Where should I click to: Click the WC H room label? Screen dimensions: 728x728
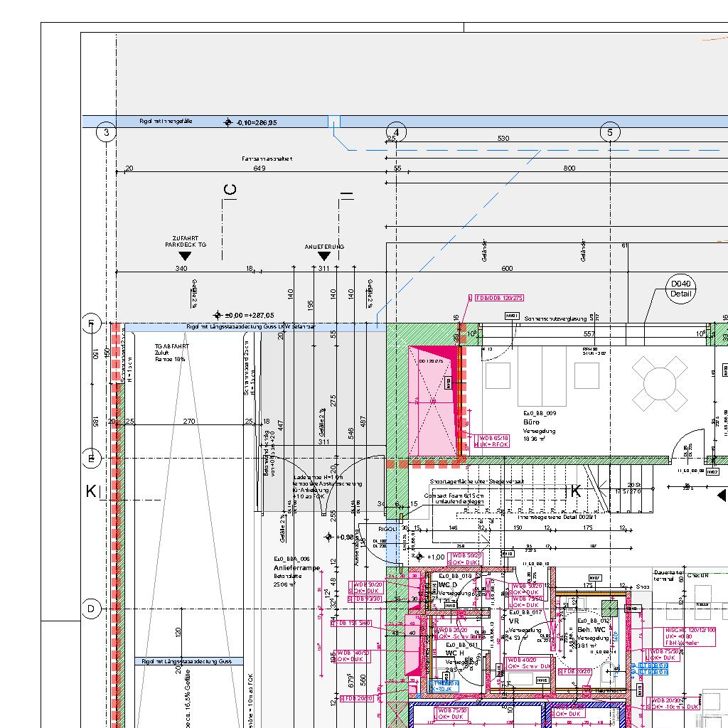tap(454, 653)
